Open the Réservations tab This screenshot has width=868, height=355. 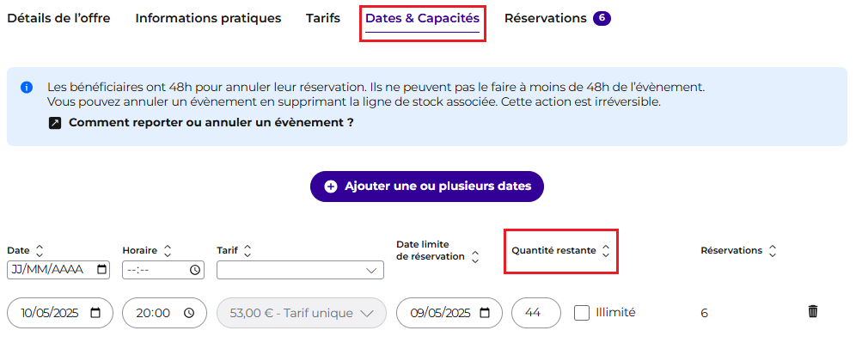pyautogui.click(x=557, y=18)
